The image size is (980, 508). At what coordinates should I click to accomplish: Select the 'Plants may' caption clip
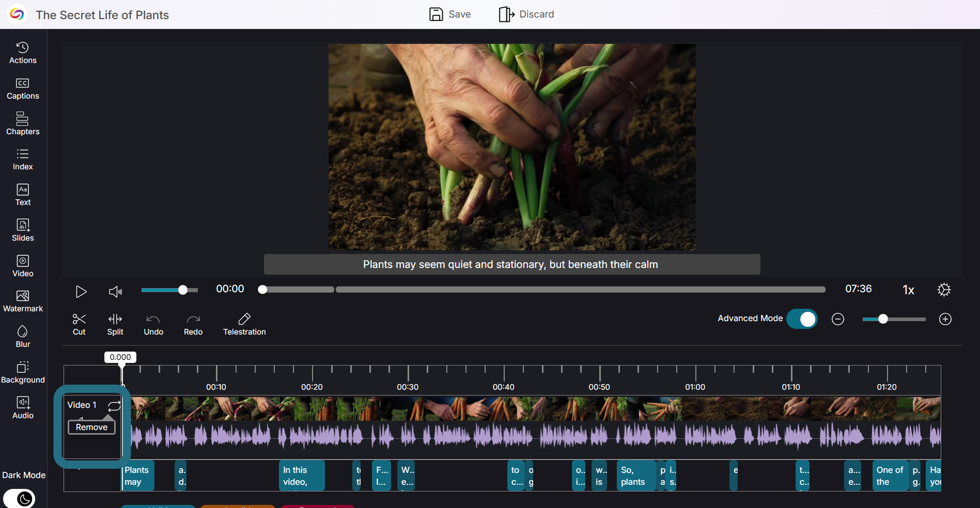(138, 475)
